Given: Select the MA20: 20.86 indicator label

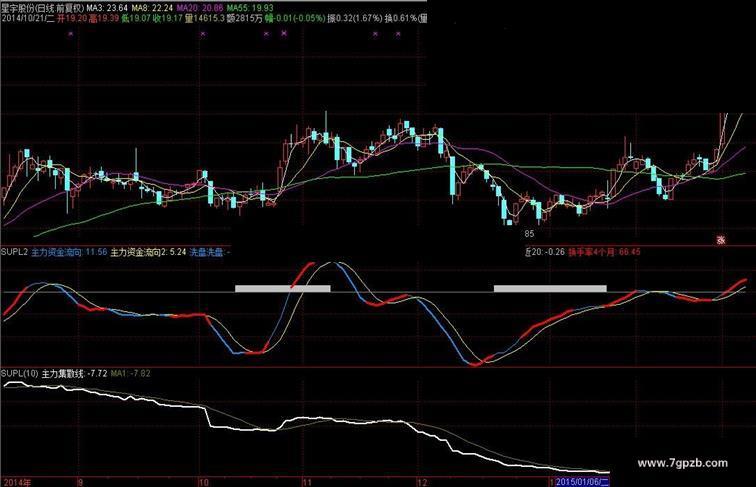Looking at the screenshot, I should pos(200,8).
